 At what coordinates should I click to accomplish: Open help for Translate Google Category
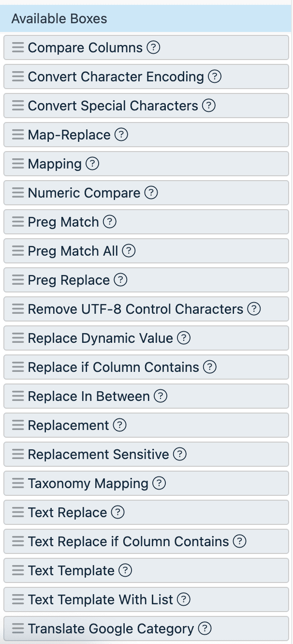205,629
